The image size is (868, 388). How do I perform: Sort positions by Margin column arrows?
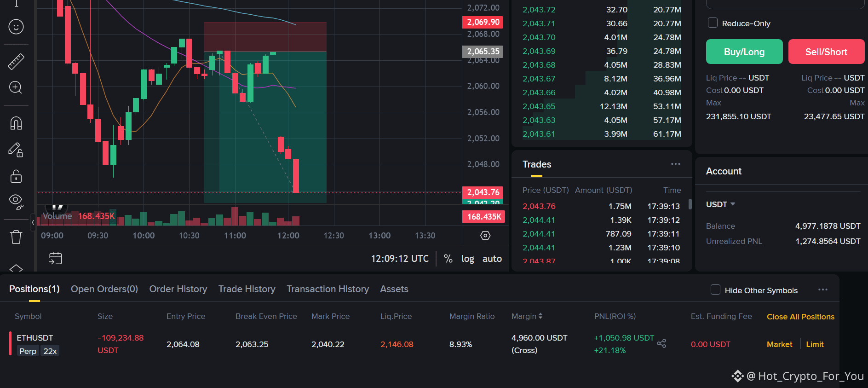[540, 316]
